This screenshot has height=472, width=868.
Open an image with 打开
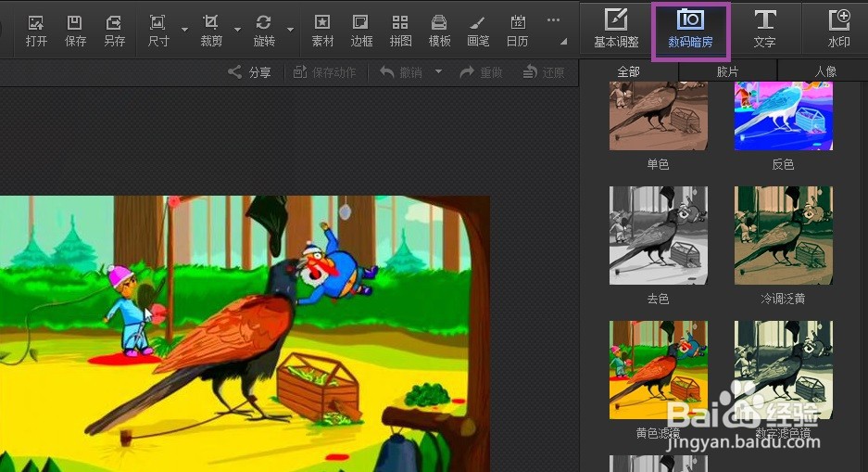point(36,31)
